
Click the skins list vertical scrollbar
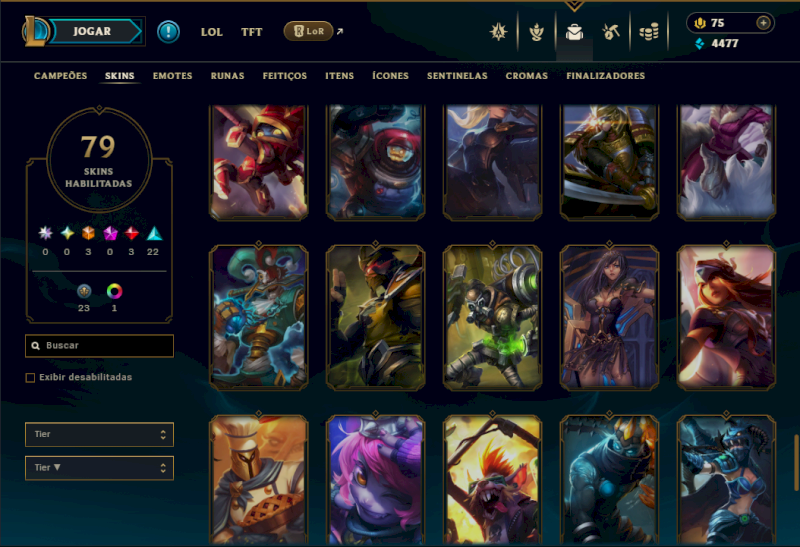796,463
